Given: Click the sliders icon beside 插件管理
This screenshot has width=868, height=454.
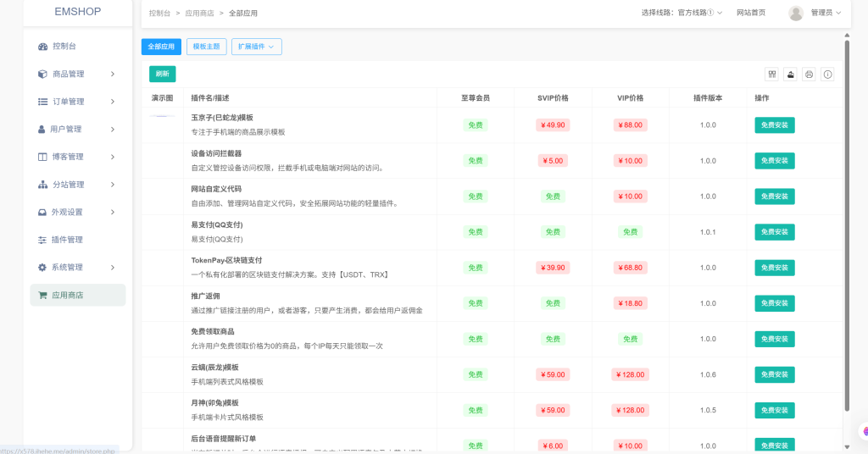Looking at the screenshot, I should pyautogui.click(x=42, y=240).
